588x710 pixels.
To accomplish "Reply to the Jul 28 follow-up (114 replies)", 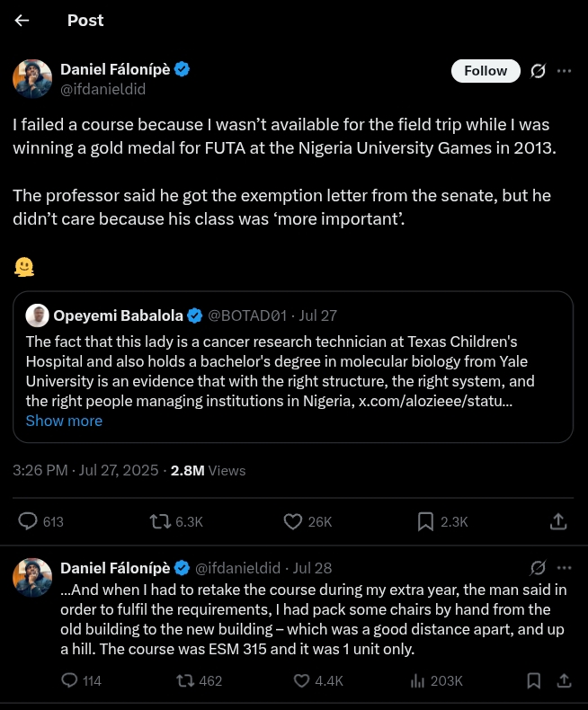I will coord(70,680).
